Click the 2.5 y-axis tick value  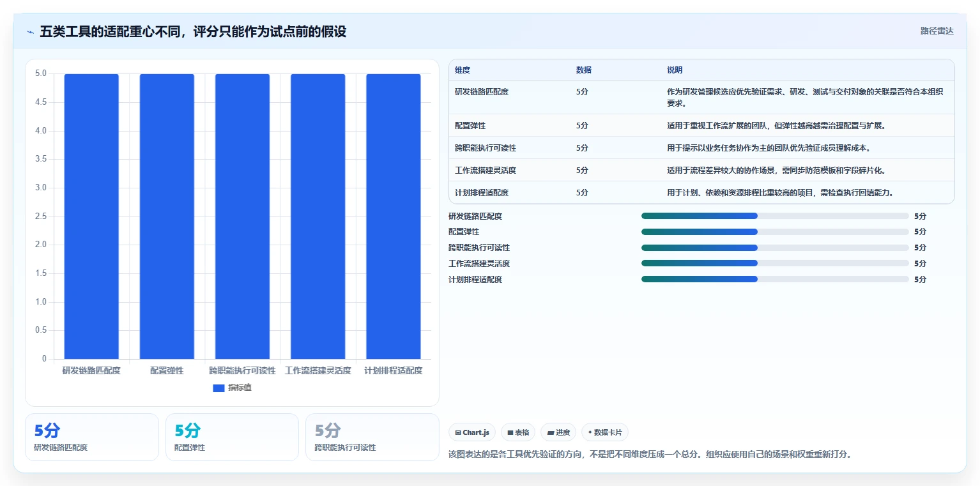41,216
